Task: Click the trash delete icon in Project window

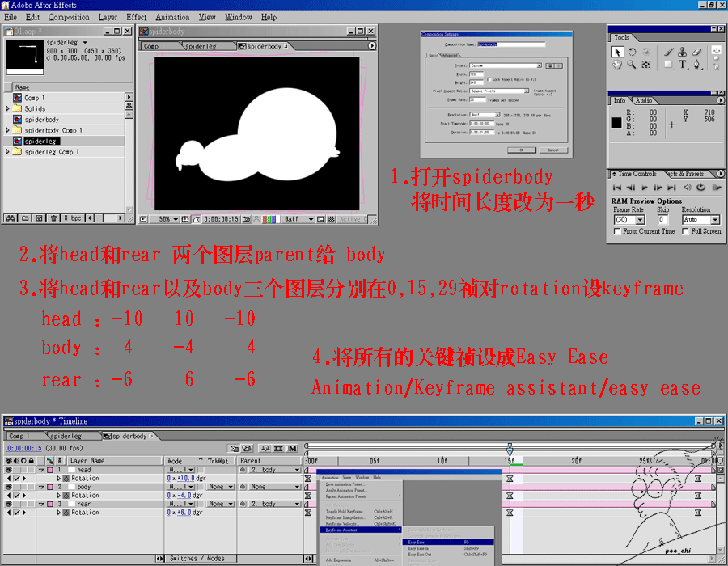Action: 54,218
